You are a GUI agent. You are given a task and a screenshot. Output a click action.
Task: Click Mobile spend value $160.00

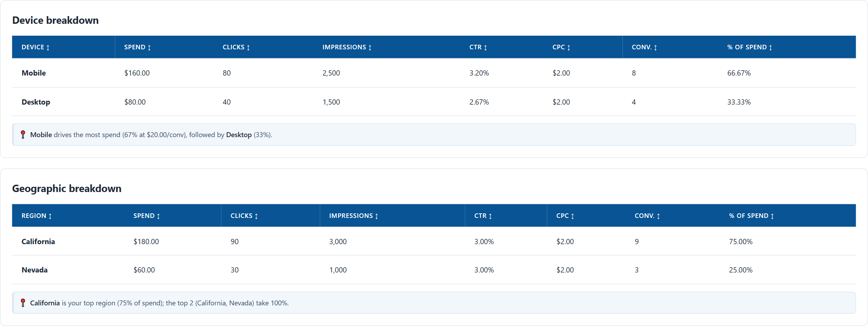pyautogui.click(x=137, y=73)
